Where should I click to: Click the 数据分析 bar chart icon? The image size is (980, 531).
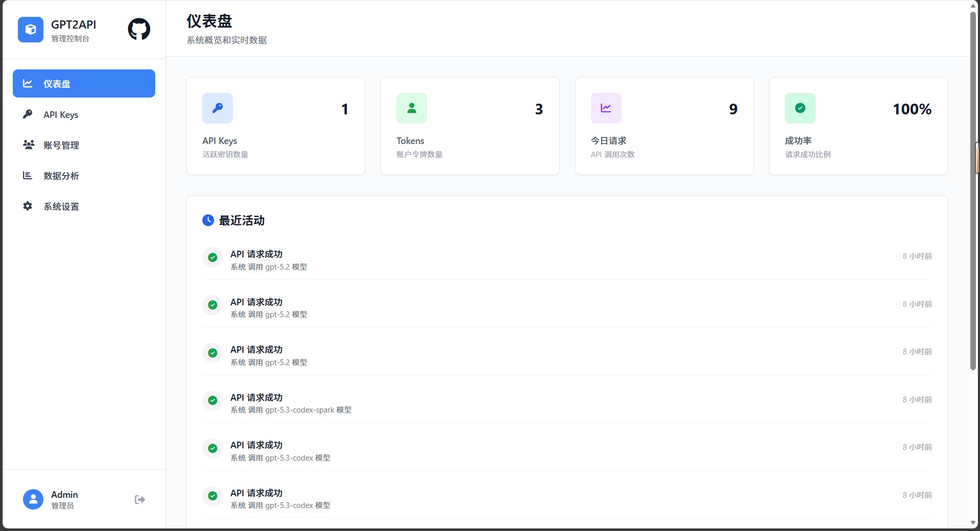click(x=28, y=175)
